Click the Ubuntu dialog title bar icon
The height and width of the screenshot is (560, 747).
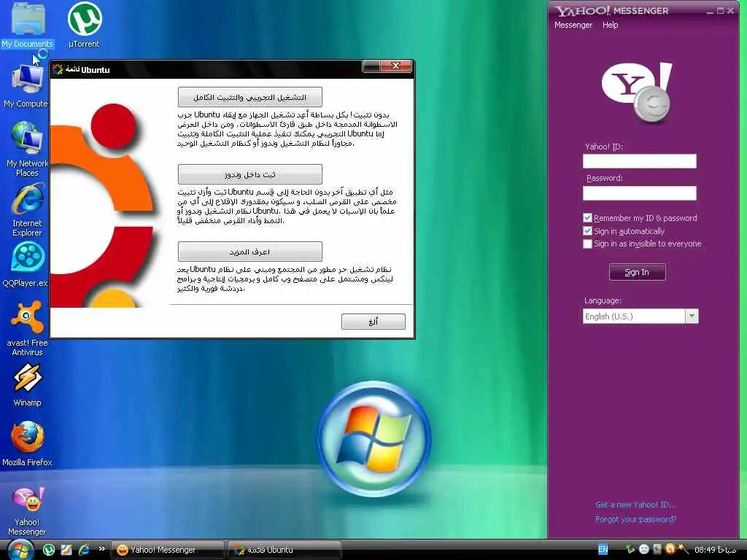pos(58,69)
